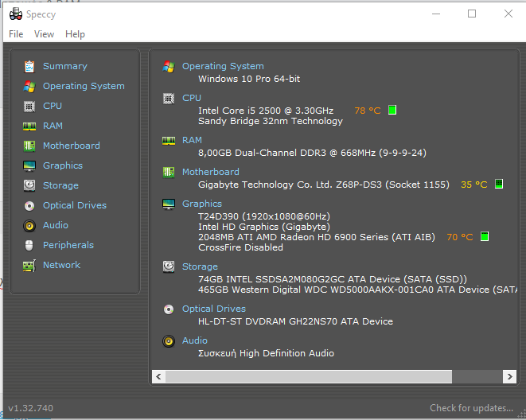Open the View menu
Viewport: 526px width, 420px height.
pyautogui.click(x=45, y=34)
